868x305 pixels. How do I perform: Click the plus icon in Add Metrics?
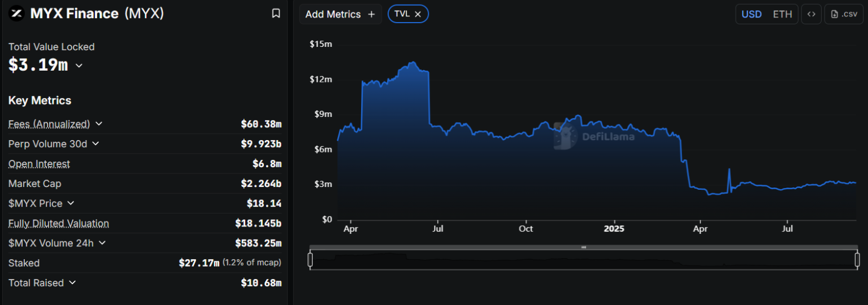(x=371, y=14)
